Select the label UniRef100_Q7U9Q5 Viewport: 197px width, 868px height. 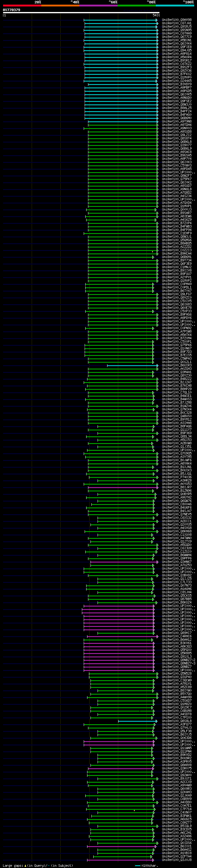(x=176, y=453)
